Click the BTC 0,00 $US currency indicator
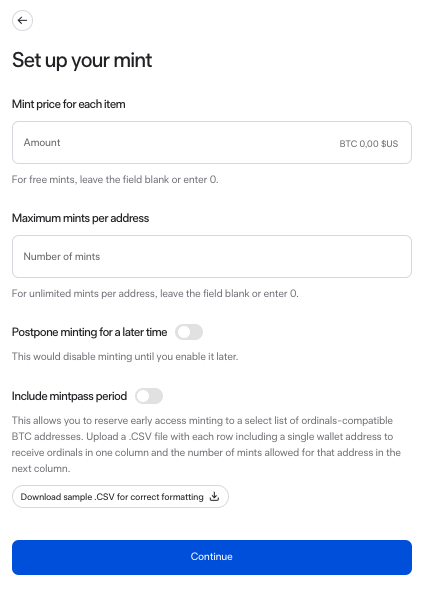 [x=368, y=144]
